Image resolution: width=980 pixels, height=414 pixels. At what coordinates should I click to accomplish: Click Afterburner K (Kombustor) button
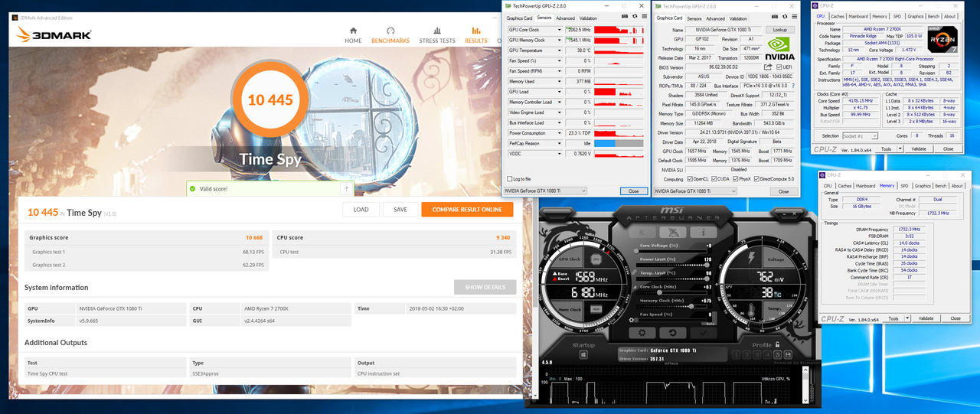coord(642,232)
